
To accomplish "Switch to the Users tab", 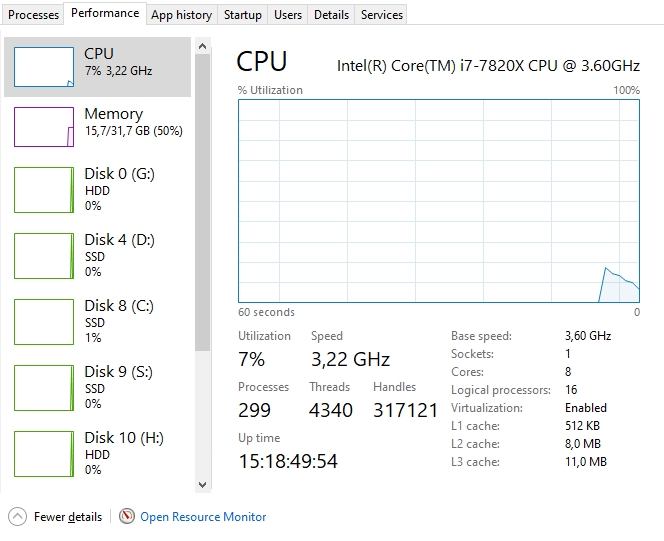I will 288,15.
